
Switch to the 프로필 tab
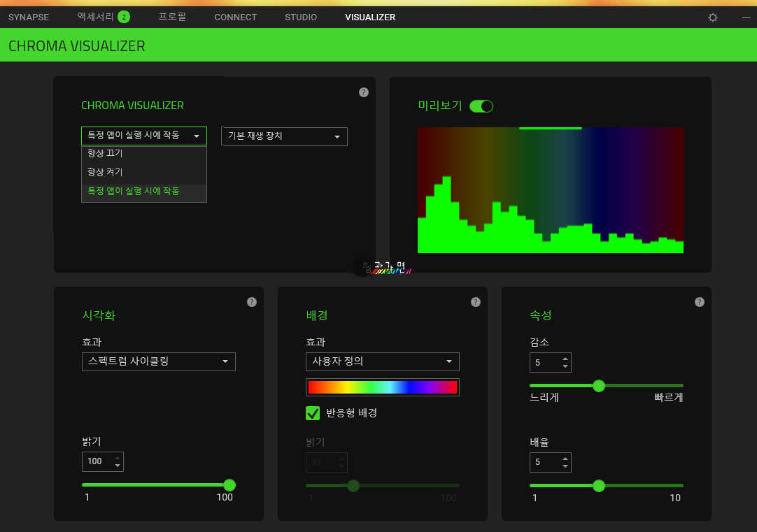(x=172, y=17)
